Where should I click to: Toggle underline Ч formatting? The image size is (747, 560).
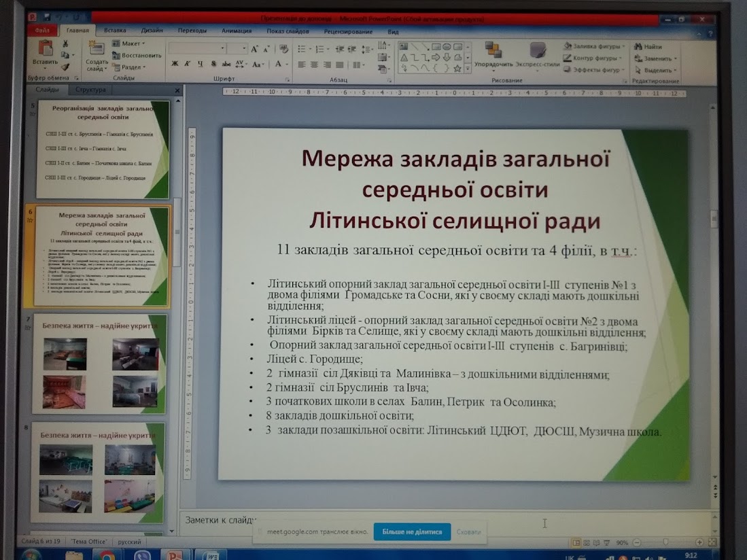click(200, 64)
